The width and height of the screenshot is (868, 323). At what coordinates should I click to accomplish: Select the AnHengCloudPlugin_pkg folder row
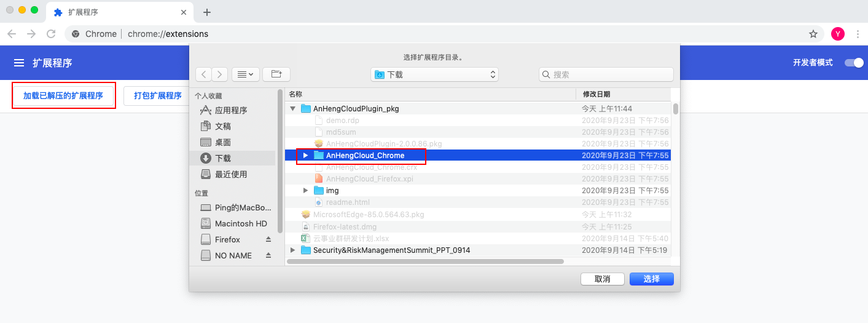479,109
